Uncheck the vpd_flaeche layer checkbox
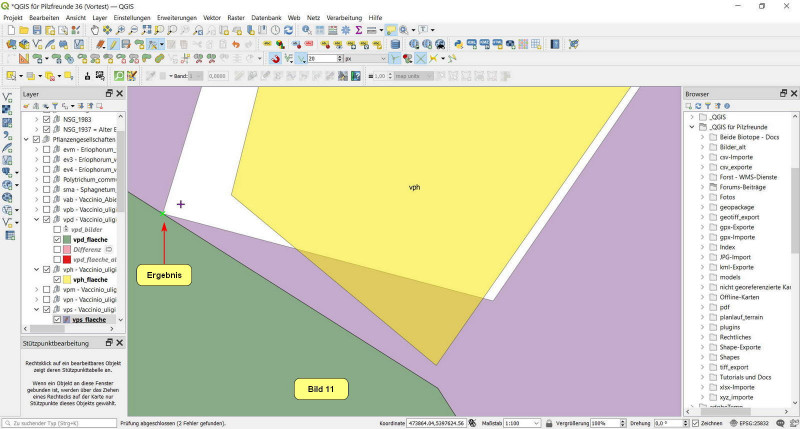 point(57,239)
